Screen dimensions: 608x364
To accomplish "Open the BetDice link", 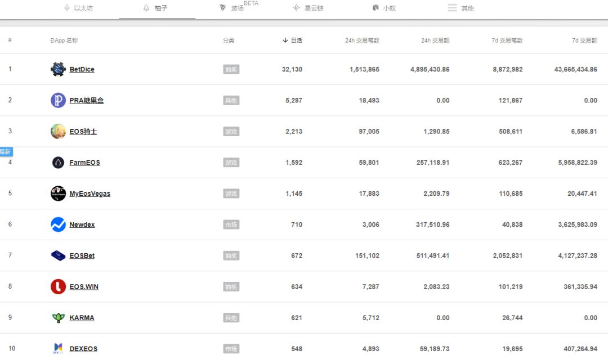I will point(82,69).
